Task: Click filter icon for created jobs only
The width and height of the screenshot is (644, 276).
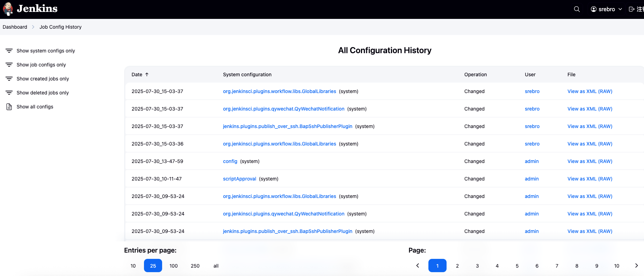Action: [x=9, y=79]
